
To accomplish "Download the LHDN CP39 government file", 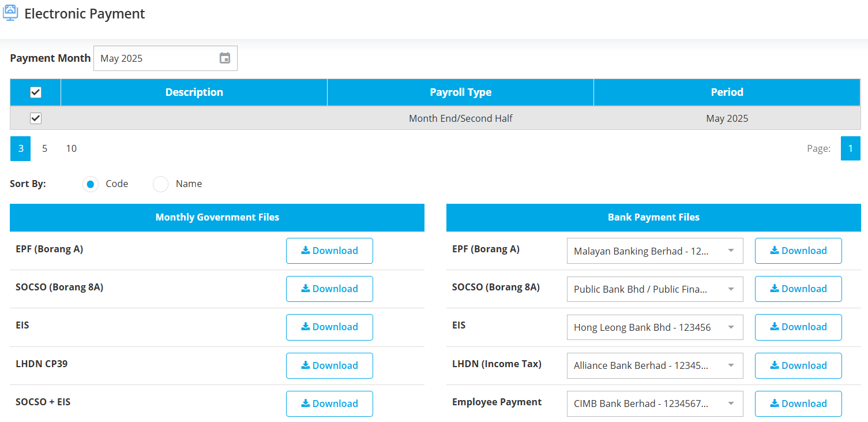I will [329, 365].
